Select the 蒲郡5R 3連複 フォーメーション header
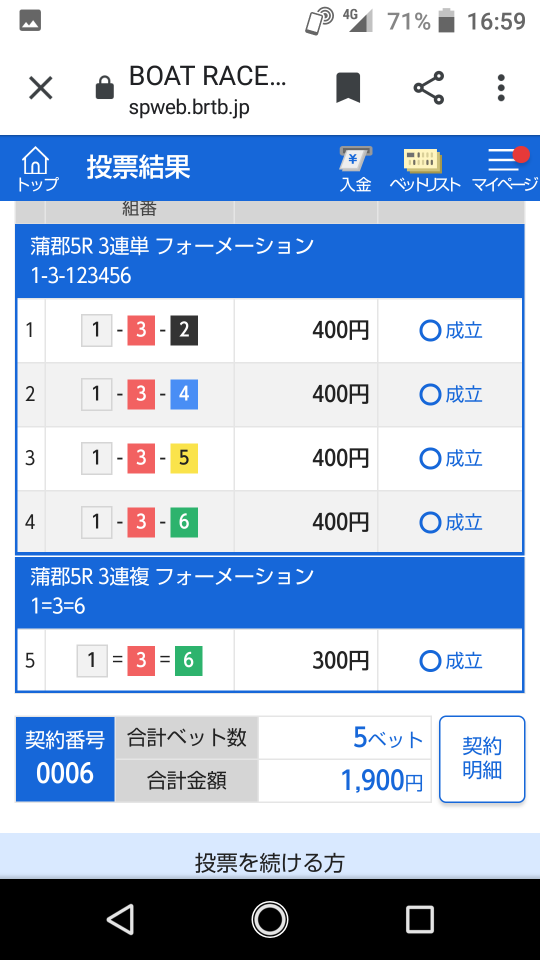540x960 pixels. (x=269, y=591)
